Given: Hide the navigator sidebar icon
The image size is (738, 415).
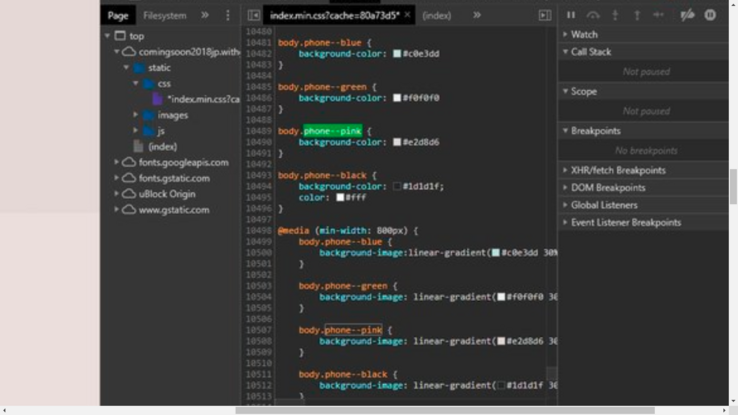Looking at the screenshot, I should (254, 15).
